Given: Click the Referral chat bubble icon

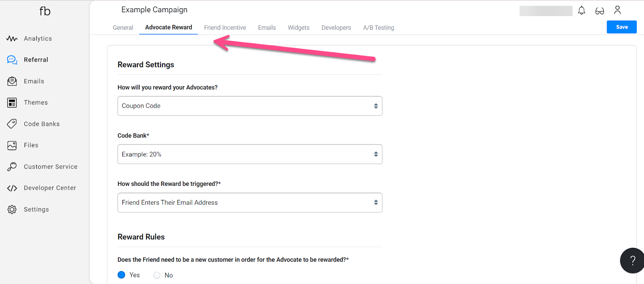Looking at the screenshot, I should point(12,60).
